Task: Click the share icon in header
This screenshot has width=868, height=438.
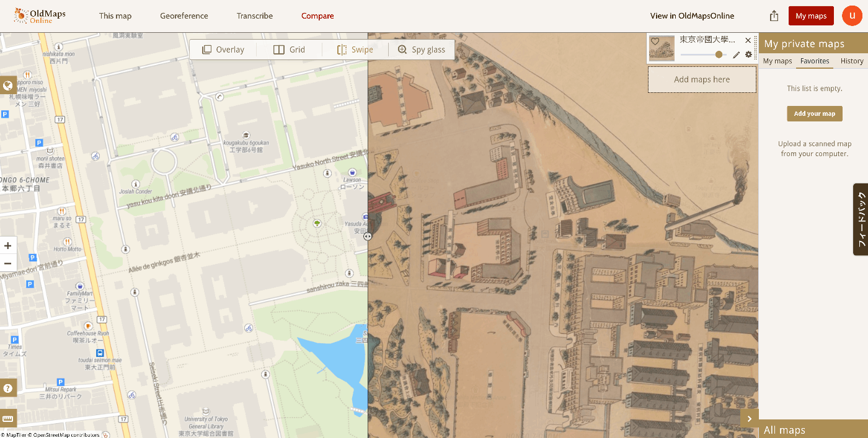Action: pyautogui.click(x=774, y=16)
